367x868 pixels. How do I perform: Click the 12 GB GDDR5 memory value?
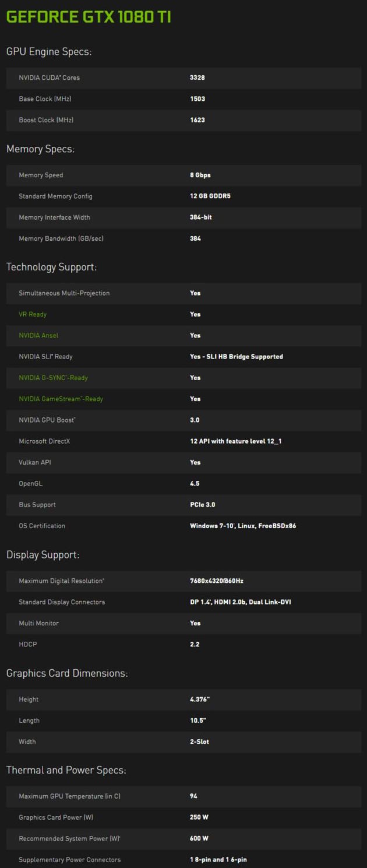click(x=206, y=196)
